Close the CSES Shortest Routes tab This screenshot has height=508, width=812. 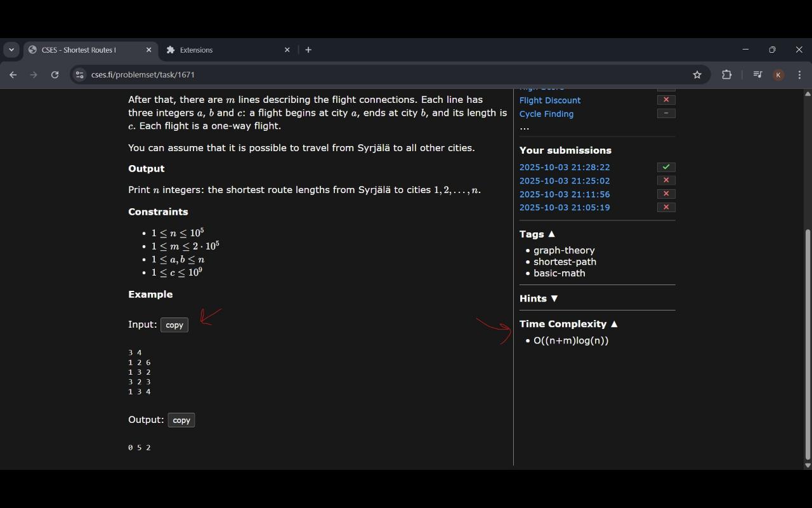coord(149,50)
